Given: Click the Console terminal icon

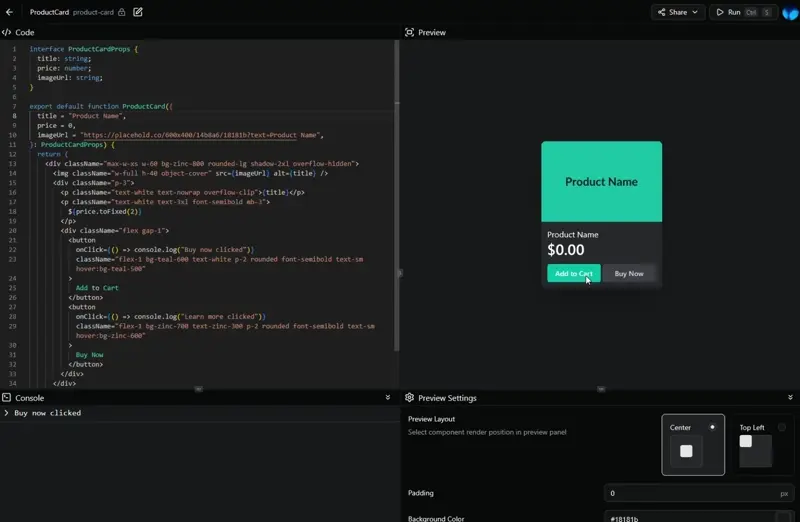Looking at the screenshot, I should (x=7, y=397).
